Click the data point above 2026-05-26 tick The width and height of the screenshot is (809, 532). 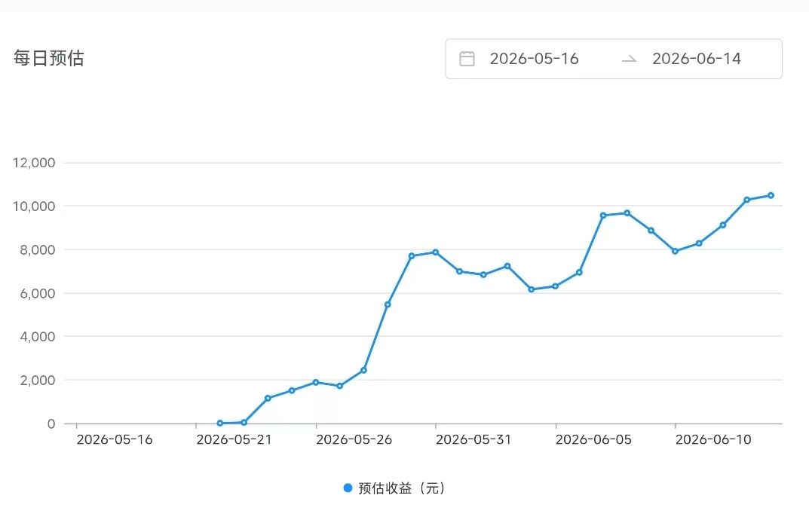click(316, 383)
